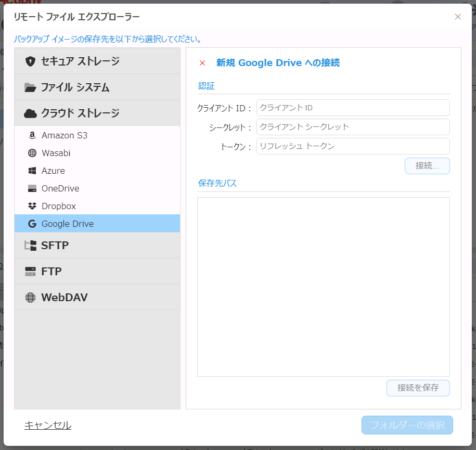The image size is (476, 450).
Task: Click the キャンセル link
Action: pyautogui.click(x=48, y=425)
